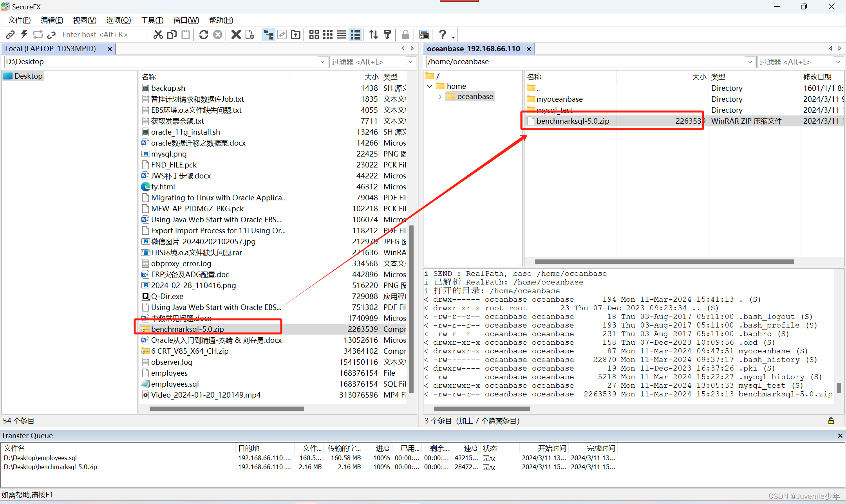Click the Quick Connect lightning icon
Screen dimensions: 846x504
tap(24, 35)
